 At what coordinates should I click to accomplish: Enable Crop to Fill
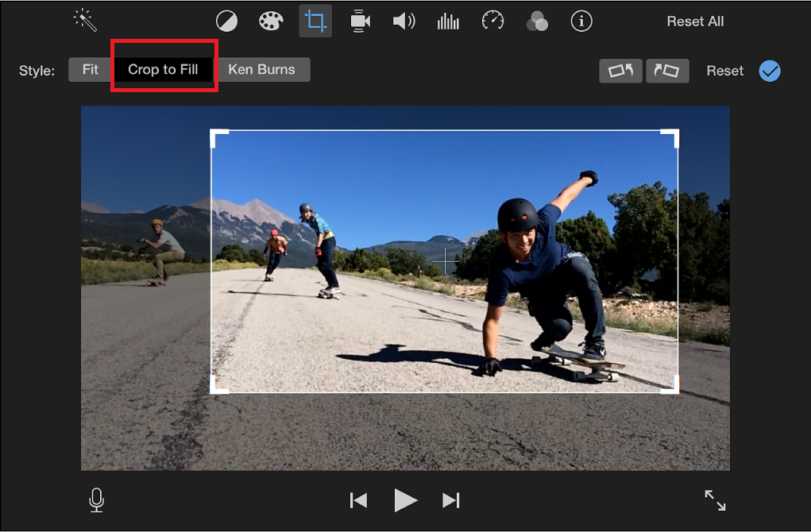pyautogui.click(x=164, y=69)
